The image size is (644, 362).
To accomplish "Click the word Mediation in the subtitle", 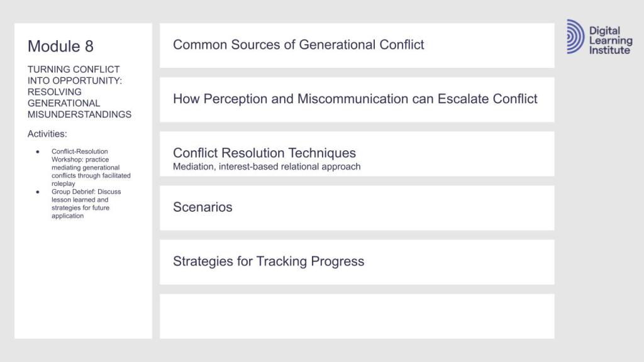I will 192,167.
